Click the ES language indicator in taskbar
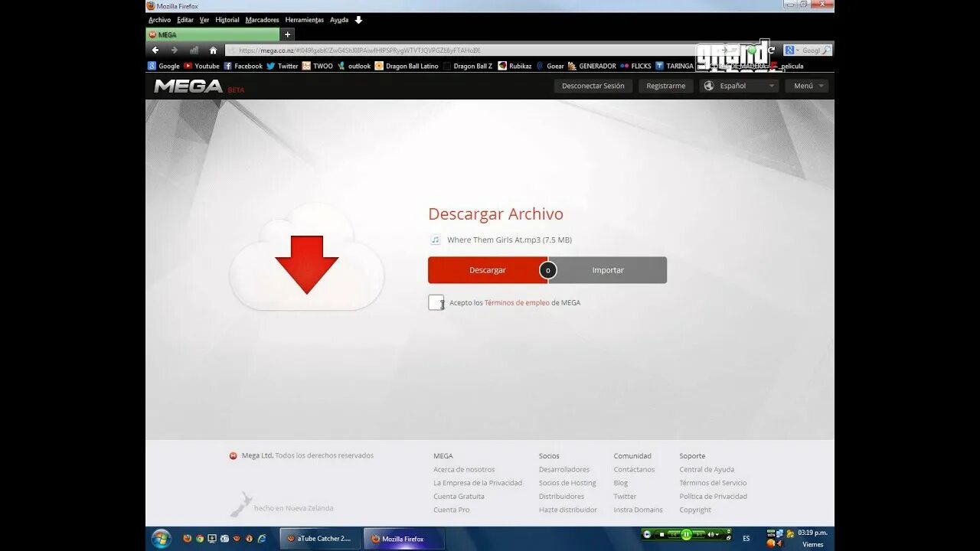The image size is (980, 551). pos(746,539)
